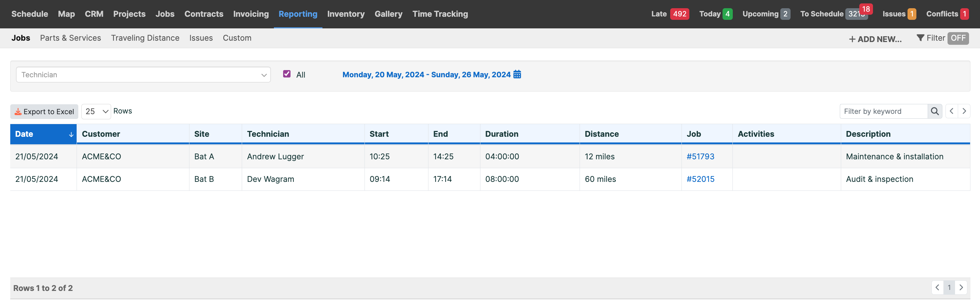Open the calendar date range picker icon
The width and height of the screenshot is (980, 307).
pyautogui.click(x=517, y=74)
